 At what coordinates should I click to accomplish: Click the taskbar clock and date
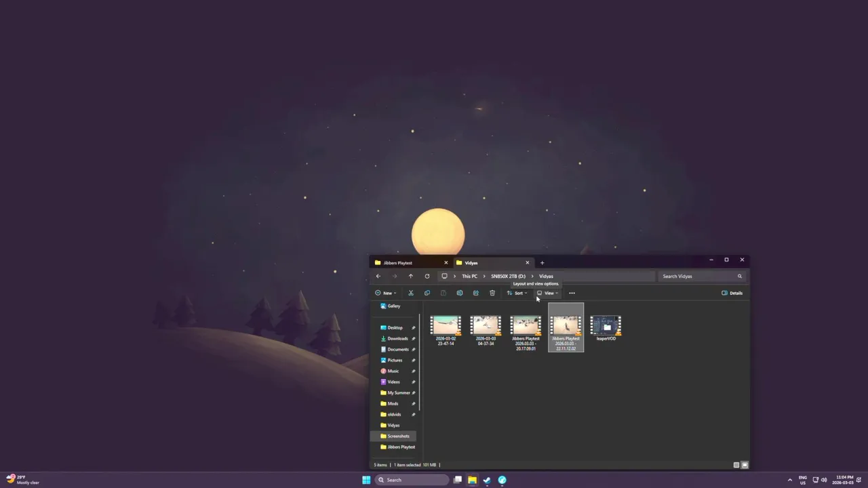(x=844, y=480)
